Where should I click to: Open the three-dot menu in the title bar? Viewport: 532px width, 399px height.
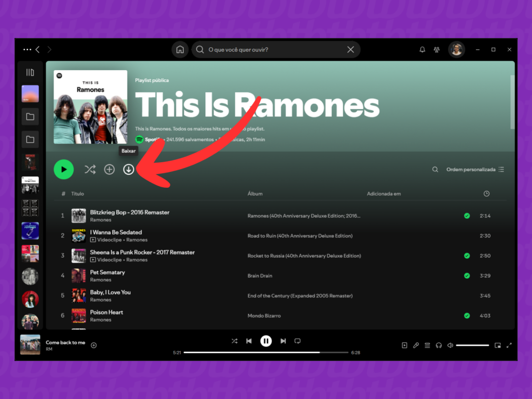tap(28, 49)
